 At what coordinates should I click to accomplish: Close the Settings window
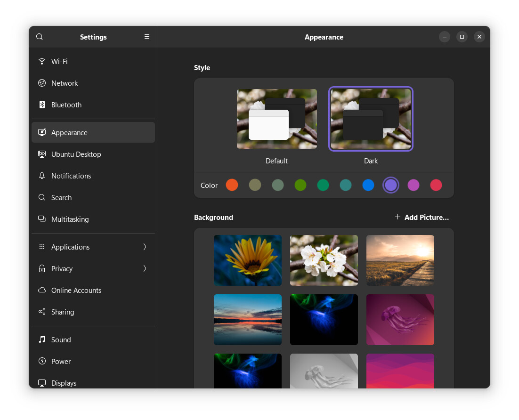[x=479, y=37]
